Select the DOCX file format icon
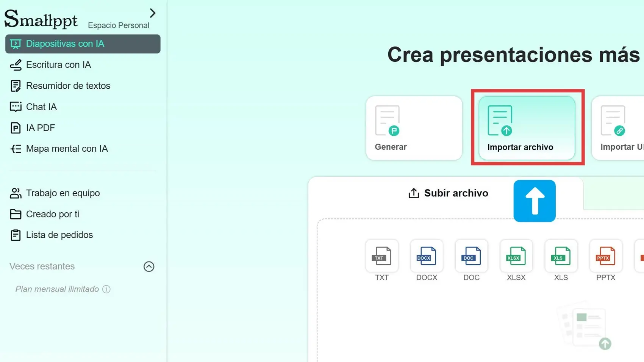The width and height of the screenshot is (644, 362). pyautogui.click(x=427, y=256)
